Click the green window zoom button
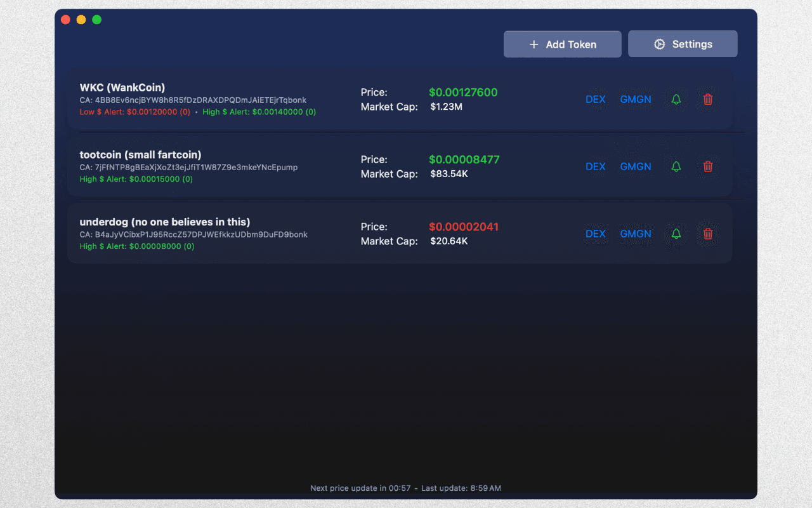 point(97,20)
